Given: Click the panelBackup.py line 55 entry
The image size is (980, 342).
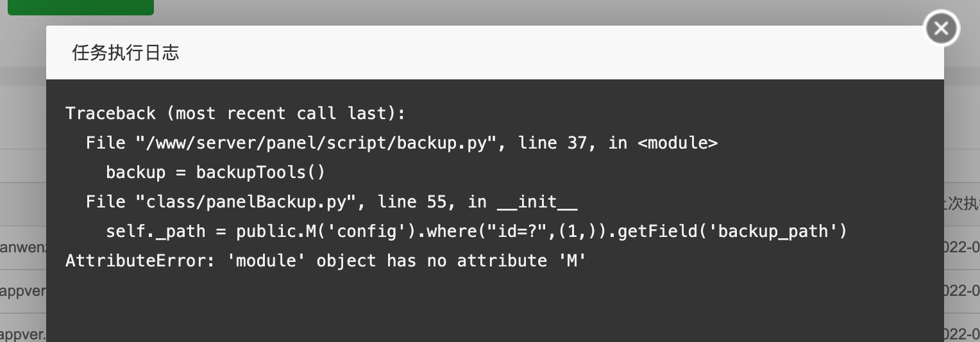Looking at the screenshot, I should tap(332, 202).
